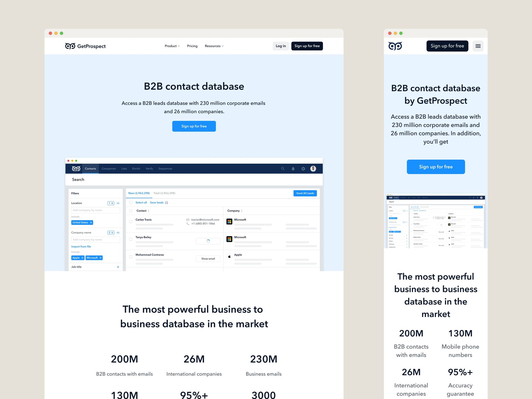This screenshot has width=532, height=399.
Task: Click the user avatar in the app navbar
Action: 313,169
